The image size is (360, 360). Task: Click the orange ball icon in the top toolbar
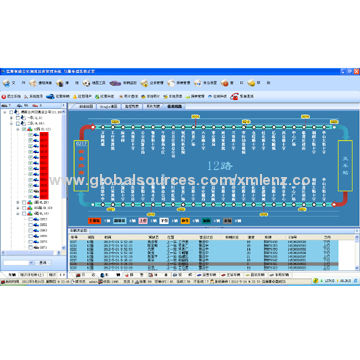(224, 83)
